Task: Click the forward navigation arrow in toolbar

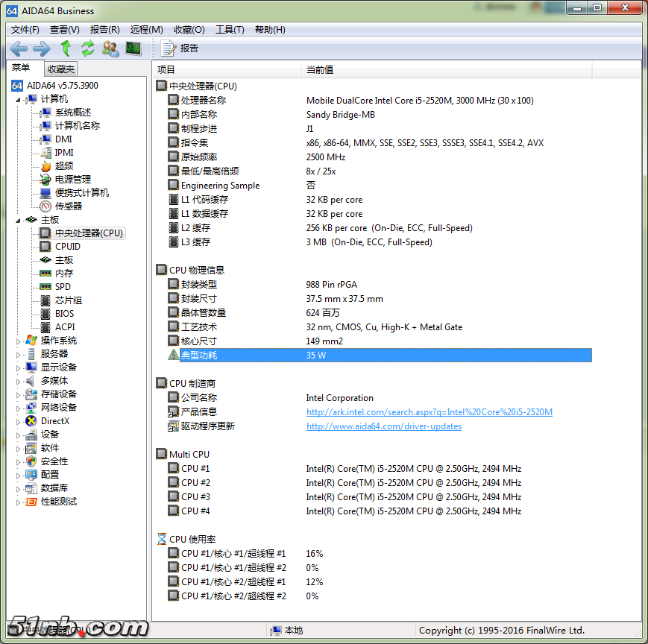Action: tap(42, 48)
